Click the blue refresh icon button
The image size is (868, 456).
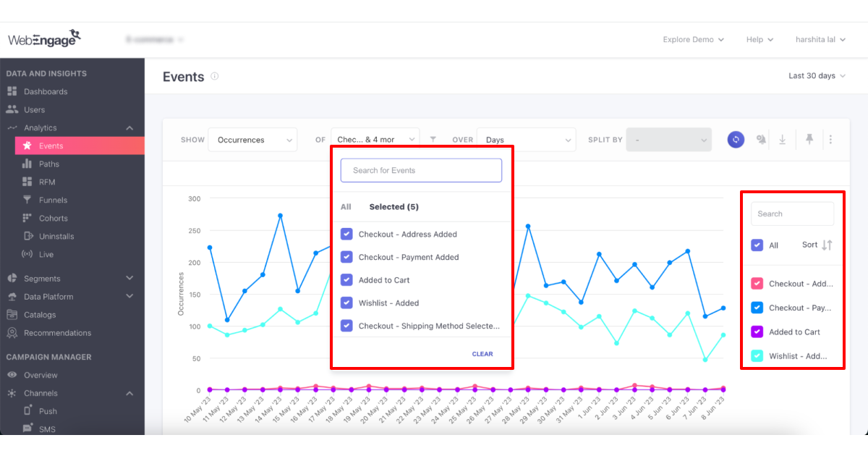point(736,140)
